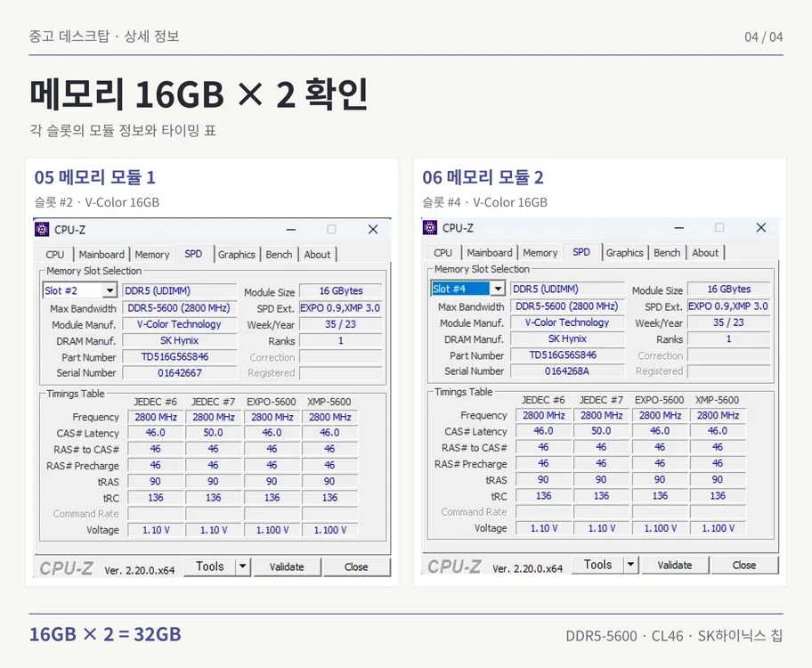
Task: Click Tools button in right CPU-Z window
Action: pyautogui.click(x=597, y=565)
